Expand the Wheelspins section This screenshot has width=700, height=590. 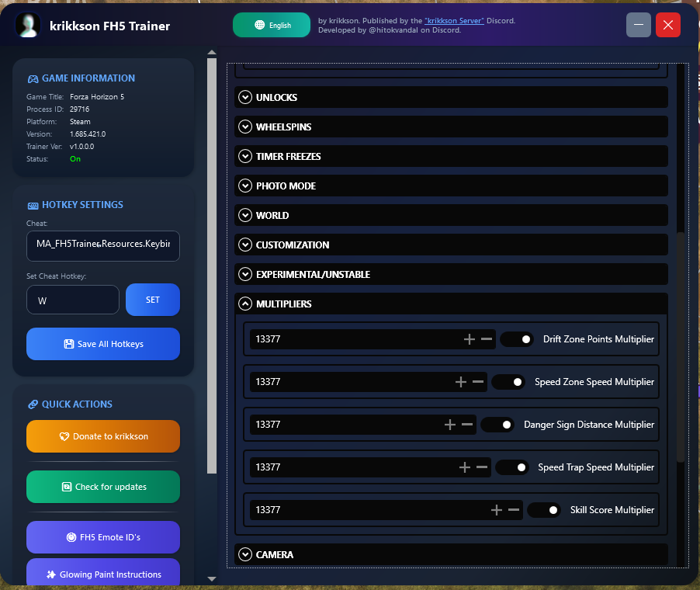tap(451, 127)
